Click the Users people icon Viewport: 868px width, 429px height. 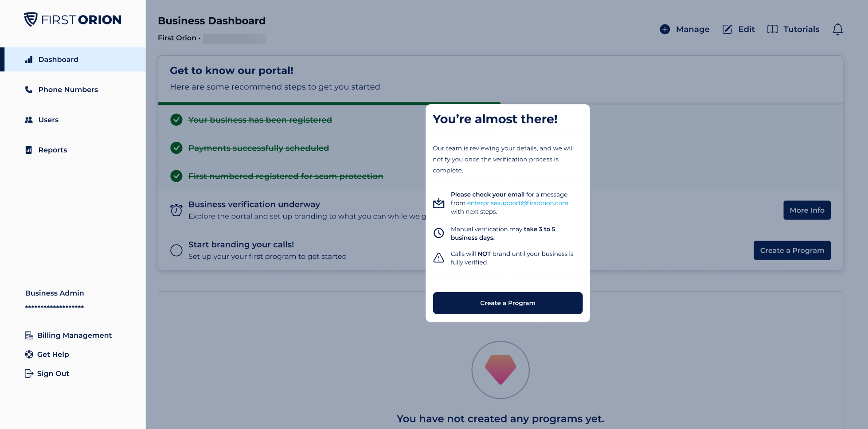[29, 120]
